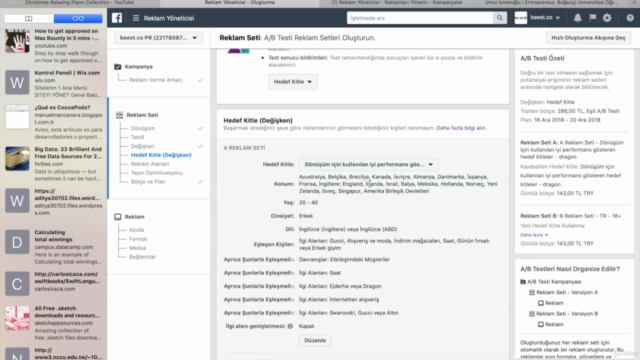Click the Reklam section square icon
This screenshot has width=640, height=360.
118,217
